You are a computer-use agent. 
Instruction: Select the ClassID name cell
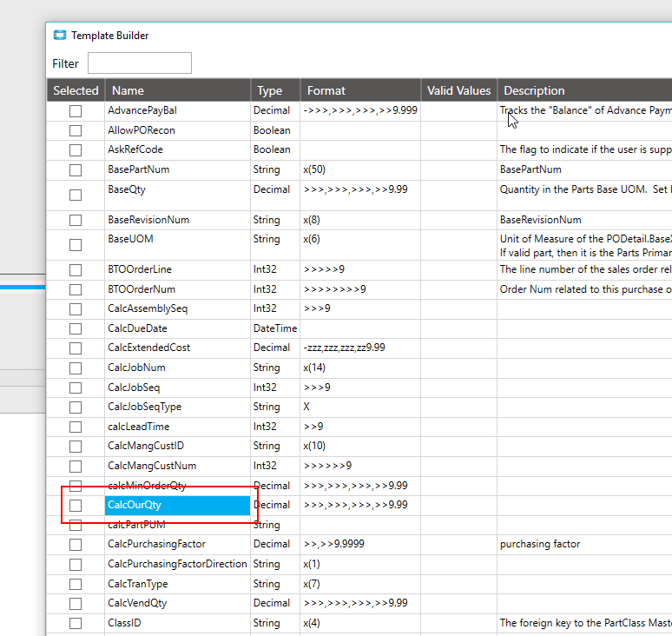coord(178,623)
